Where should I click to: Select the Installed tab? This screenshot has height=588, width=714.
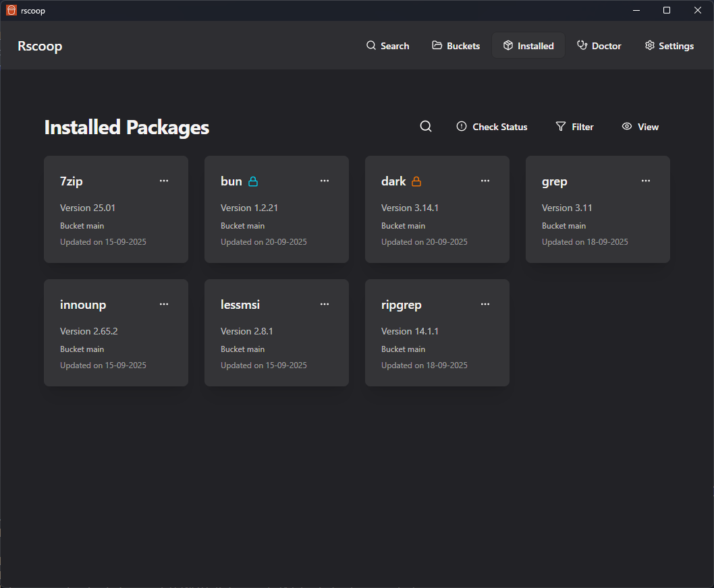tap(528, 45)
